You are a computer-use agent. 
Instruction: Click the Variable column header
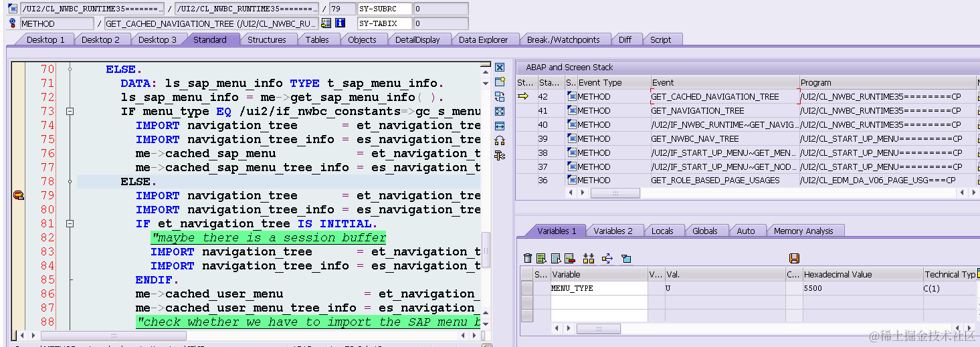click(x=599, y=274)
